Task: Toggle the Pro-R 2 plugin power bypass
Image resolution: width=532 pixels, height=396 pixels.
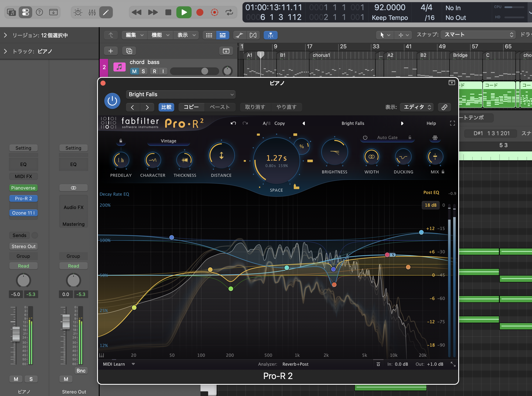Action: click(112, 101)
